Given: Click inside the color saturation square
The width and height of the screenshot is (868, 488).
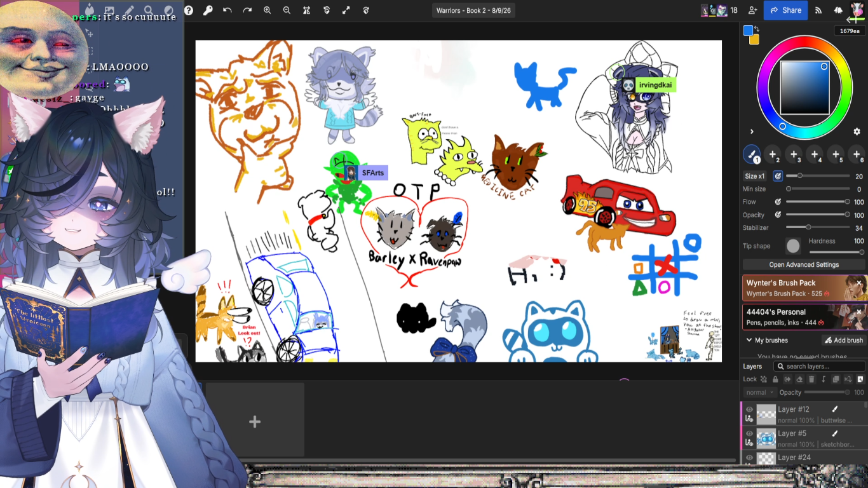Looking at the screenshot, I should (x=804, y=87).
